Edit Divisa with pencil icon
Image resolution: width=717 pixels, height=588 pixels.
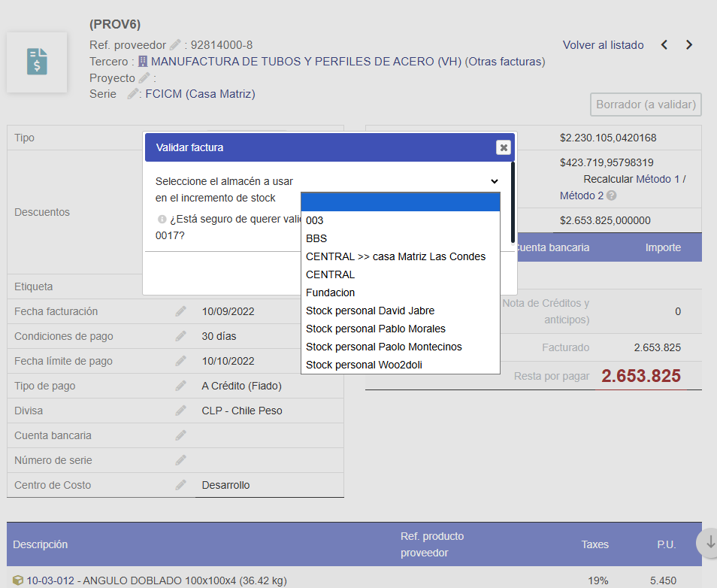coord(180,411)
